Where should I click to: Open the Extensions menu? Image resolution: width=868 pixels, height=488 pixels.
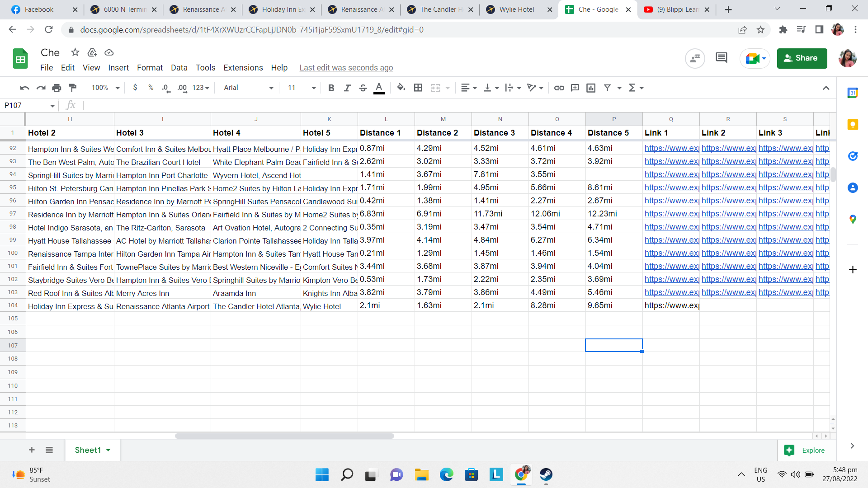point(243,68)
